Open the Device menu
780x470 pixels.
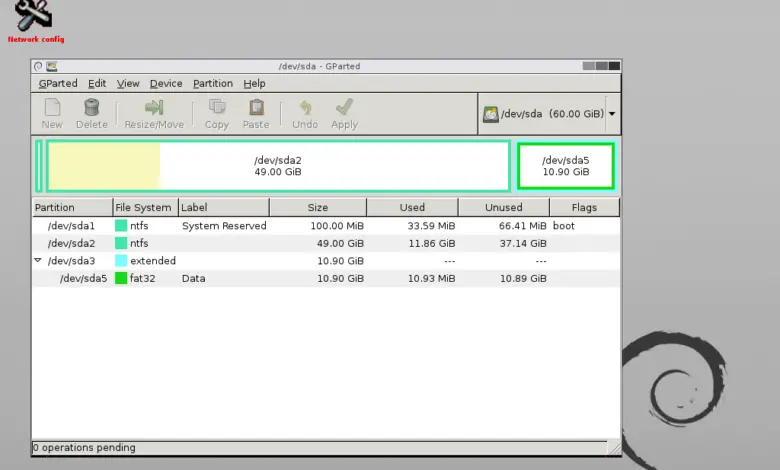(x=166, y=84)
